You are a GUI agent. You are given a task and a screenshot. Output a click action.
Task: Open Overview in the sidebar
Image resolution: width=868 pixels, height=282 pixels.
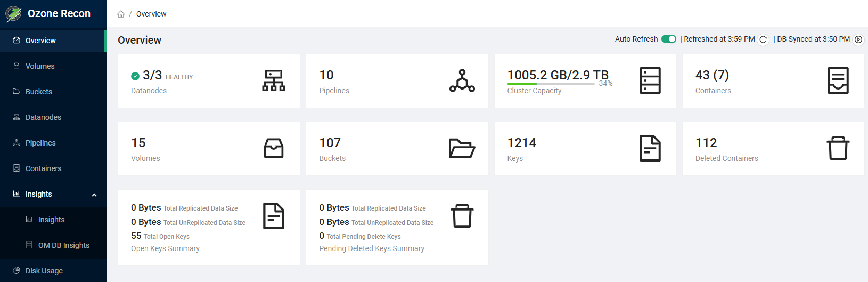click(53, 41)
